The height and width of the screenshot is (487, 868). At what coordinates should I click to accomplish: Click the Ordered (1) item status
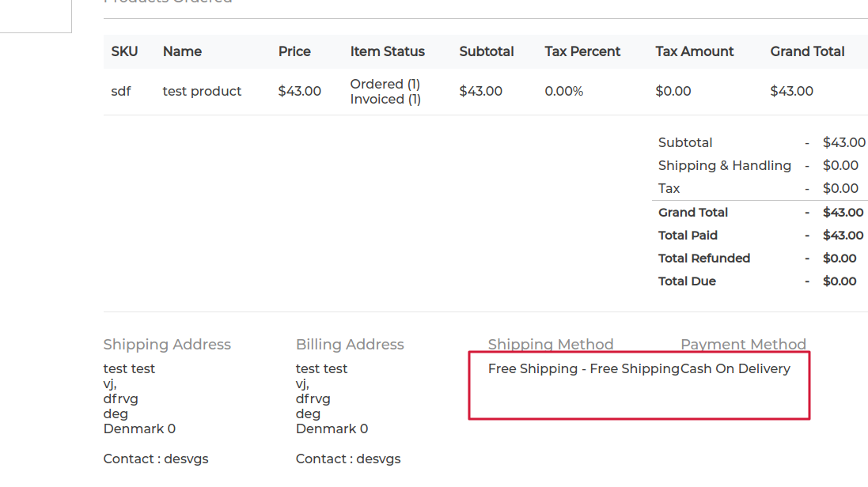coord(385,84)
